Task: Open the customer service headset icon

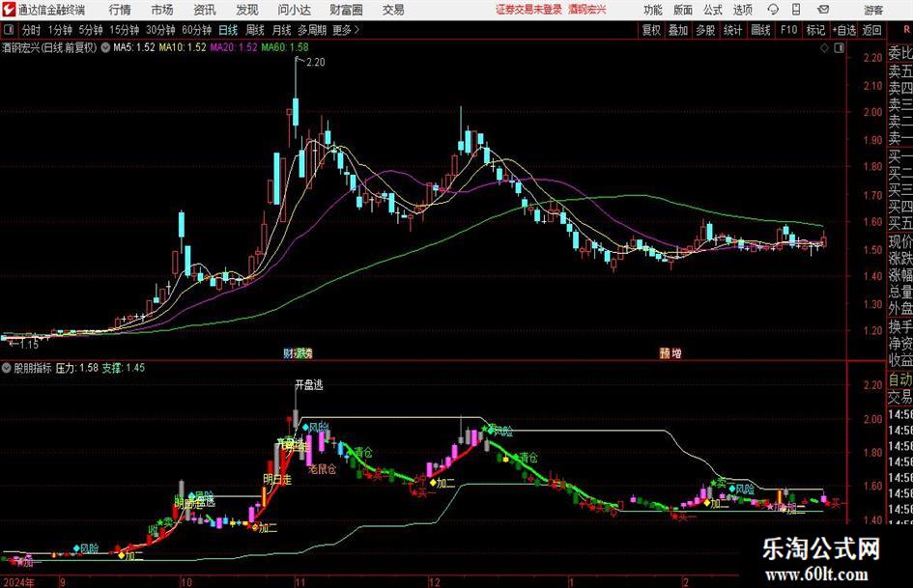Action: (x=773, y=10)
